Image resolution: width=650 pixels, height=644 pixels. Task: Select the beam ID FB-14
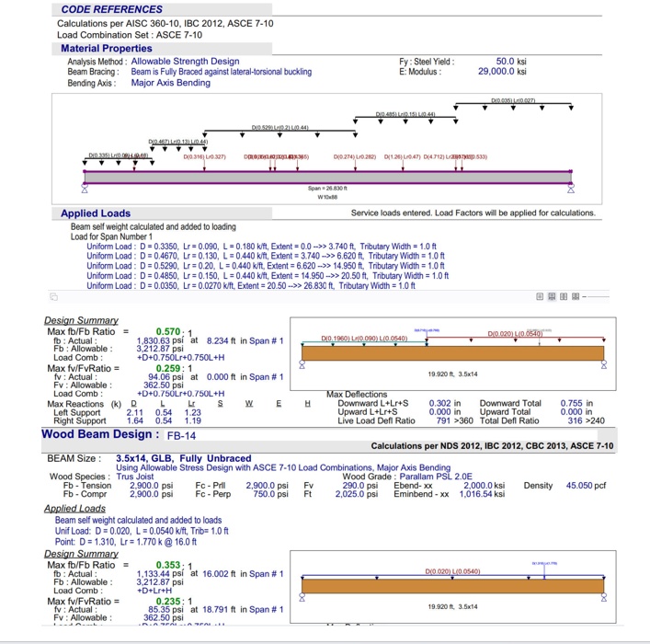click(x=181, y=435)
